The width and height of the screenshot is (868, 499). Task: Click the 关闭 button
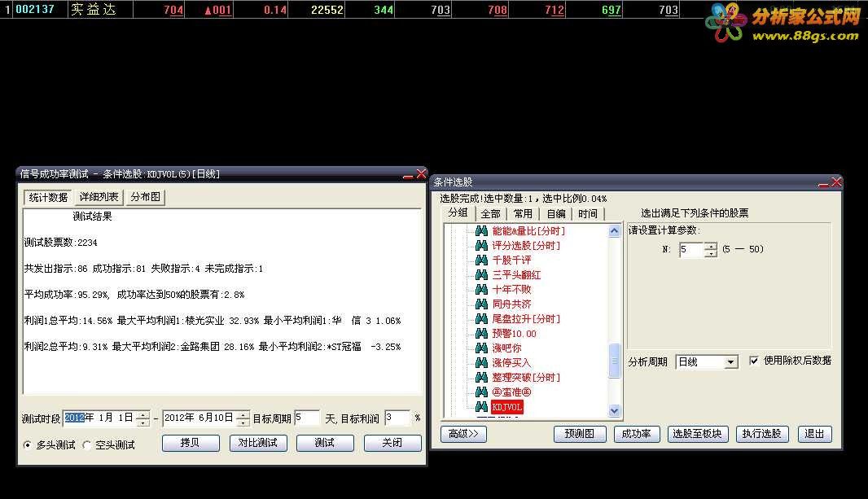pyautogui.click(x=392, y=443)
